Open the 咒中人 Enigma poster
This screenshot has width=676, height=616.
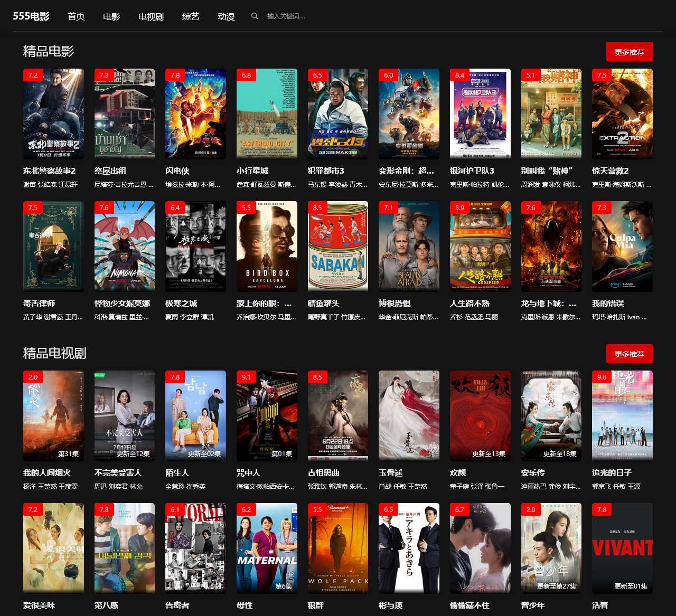click(267, 416)
